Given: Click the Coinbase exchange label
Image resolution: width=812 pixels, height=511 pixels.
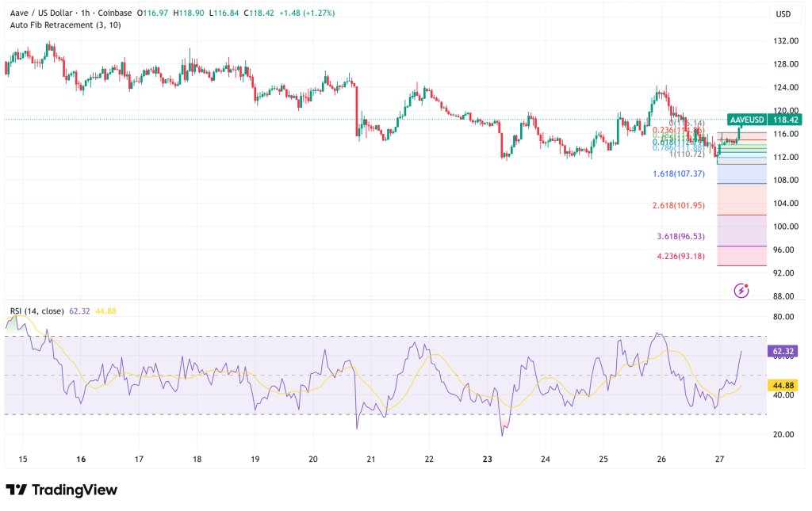Looking at the screenshot, I should coord(117,13).
